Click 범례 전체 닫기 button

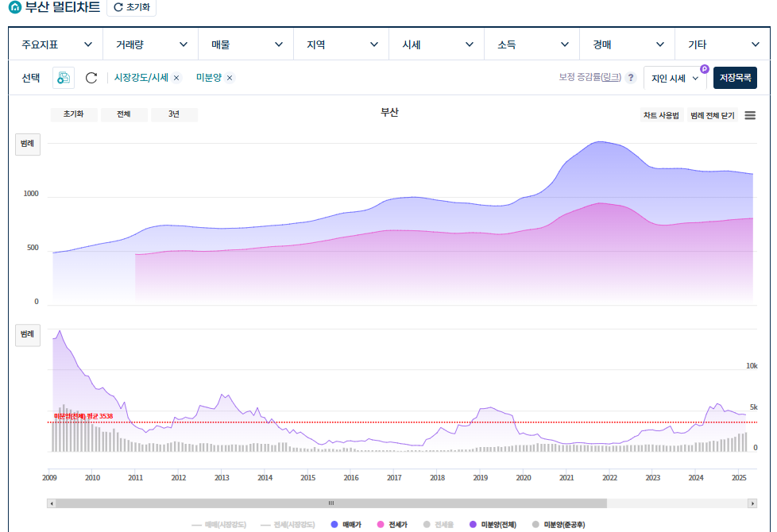(x=712, y=115)
